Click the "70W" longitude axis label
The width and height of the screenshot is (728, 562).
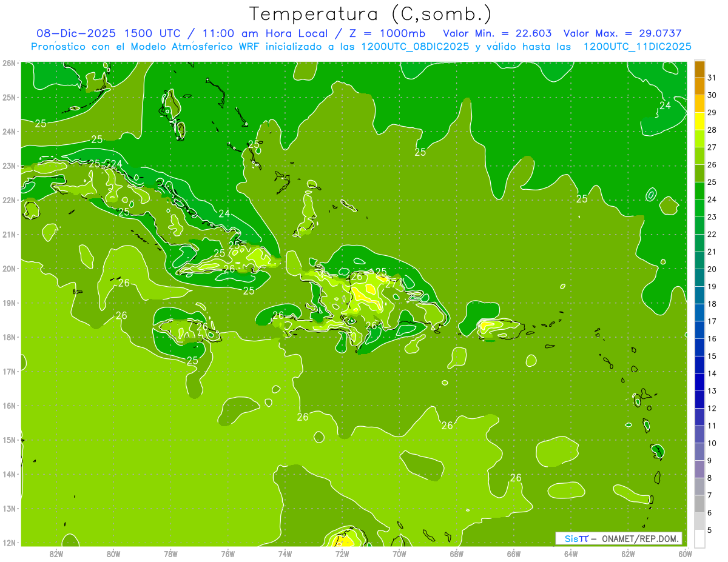[x=399, y=554]
